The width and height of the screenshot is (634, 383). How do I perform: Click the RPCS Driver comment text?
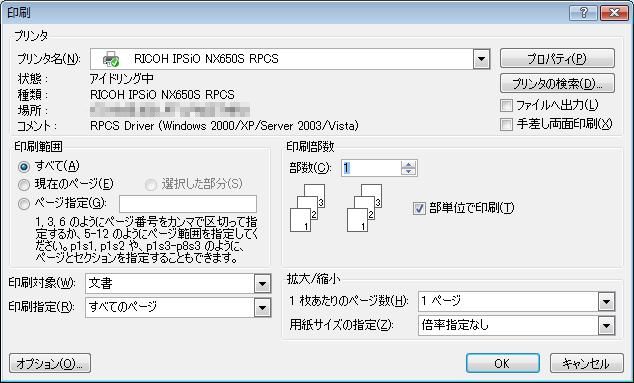coord(224,126)
